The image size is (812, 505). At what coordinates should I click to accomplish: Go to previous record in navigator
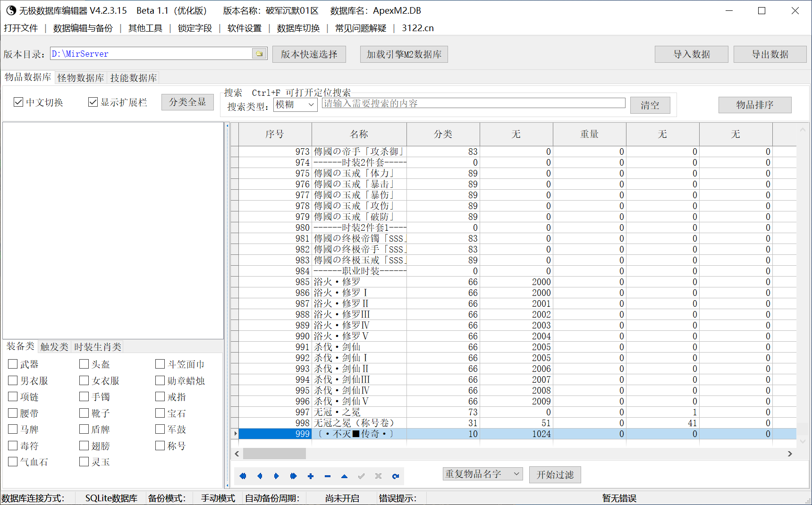pos(260,476)
